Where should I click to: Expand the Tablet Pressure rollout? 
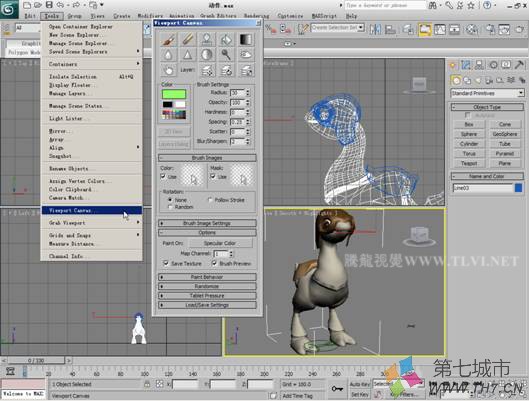pos(207,296)
